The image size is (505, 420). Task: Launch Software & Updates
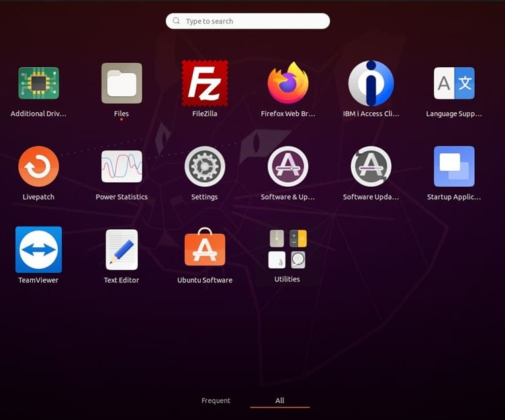[x=287, y=167]
